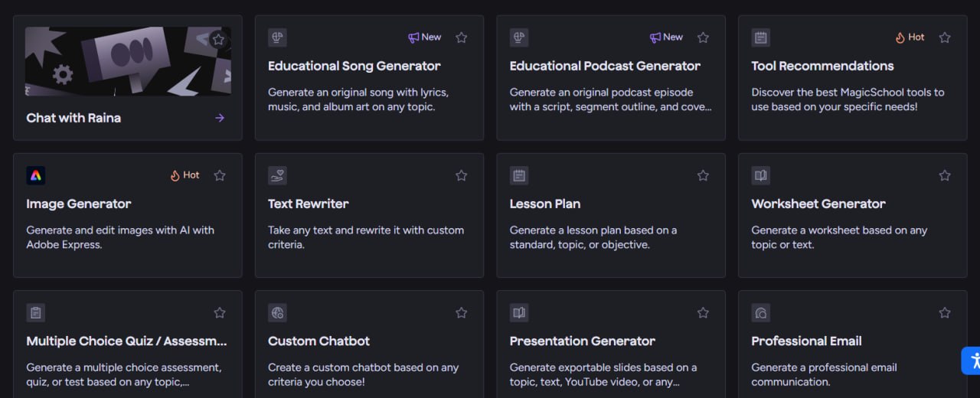Favorite the Educational Song Generator with its star

[x=461, y=38]
